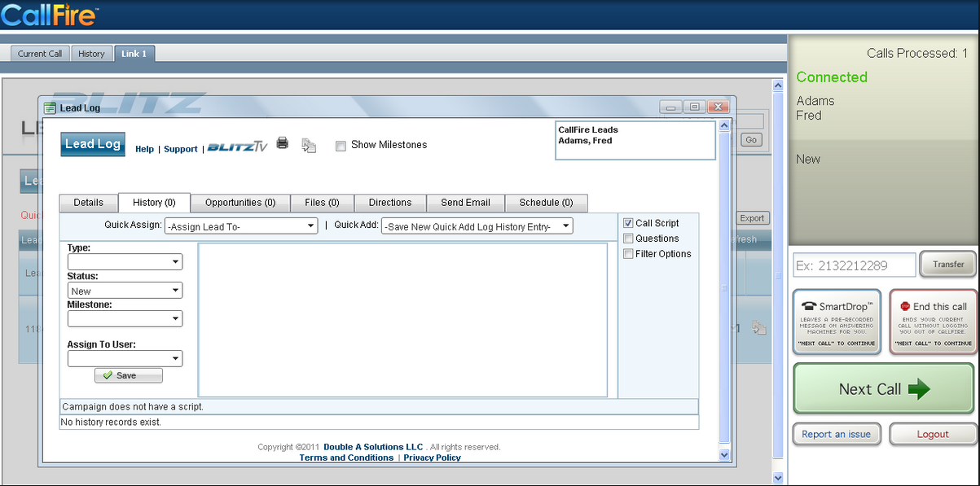980x486 pixels.
Task: Click the printer icon in Lead Log
Action: [x=283, y=143]
